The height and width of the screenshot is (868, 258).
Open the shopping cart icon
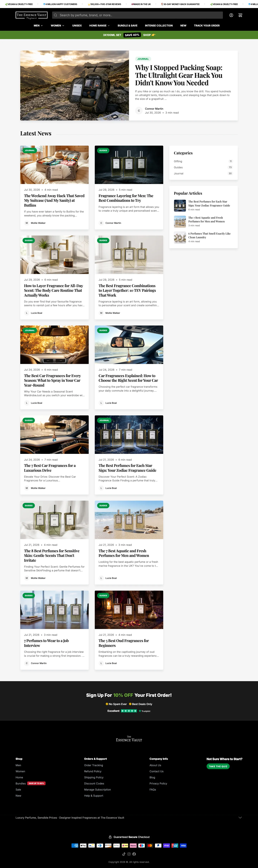point(240,15)
